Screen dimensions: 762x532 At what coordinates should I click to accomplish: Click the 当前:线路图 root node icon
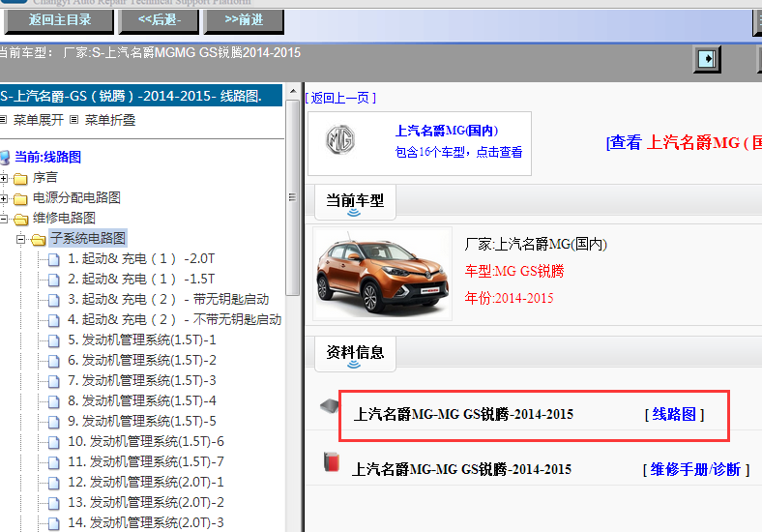pyautogui.click(x=5, y=158)
